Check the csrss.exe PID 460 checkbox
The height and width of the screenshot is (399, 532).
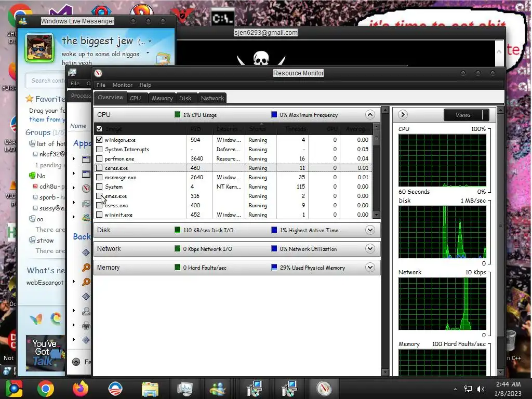[x=99, y=168]
